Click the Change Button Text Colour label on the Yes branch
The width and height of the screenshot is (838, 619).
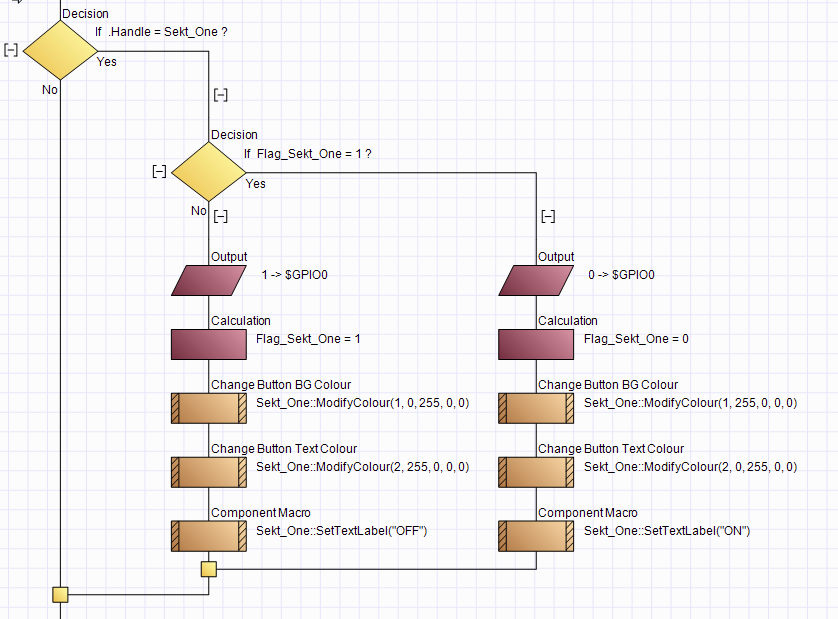coord(611,449)
